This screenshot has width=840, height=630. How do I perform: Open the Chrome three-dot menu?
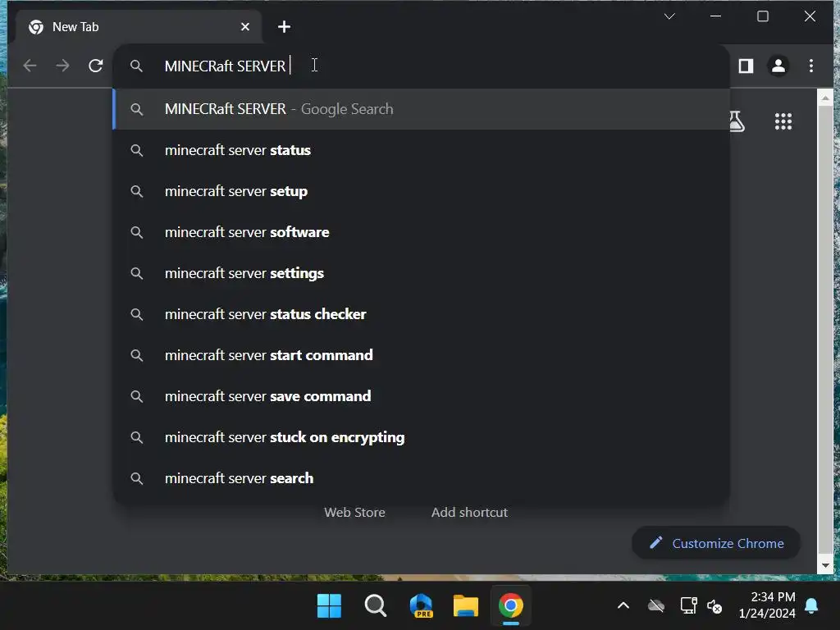[811, 66]
